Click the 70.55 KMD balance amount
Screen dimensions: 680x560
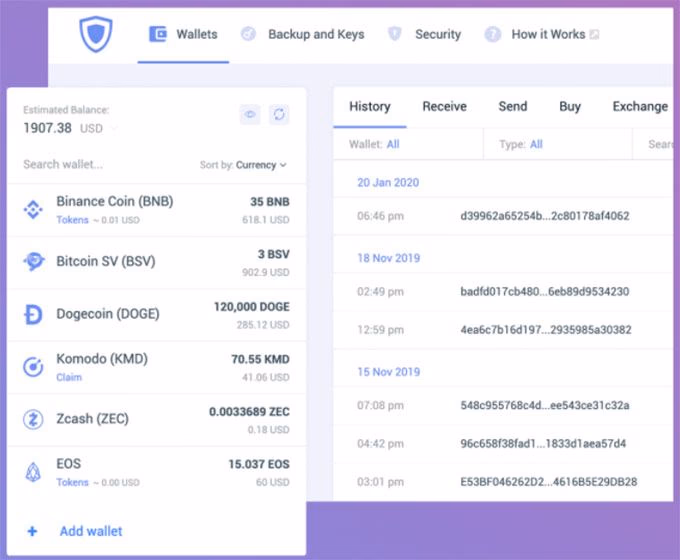[260, 359]
